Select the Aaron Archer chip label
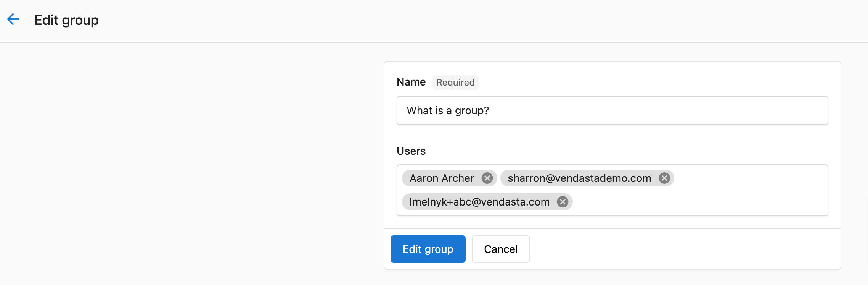 [442, 178]
